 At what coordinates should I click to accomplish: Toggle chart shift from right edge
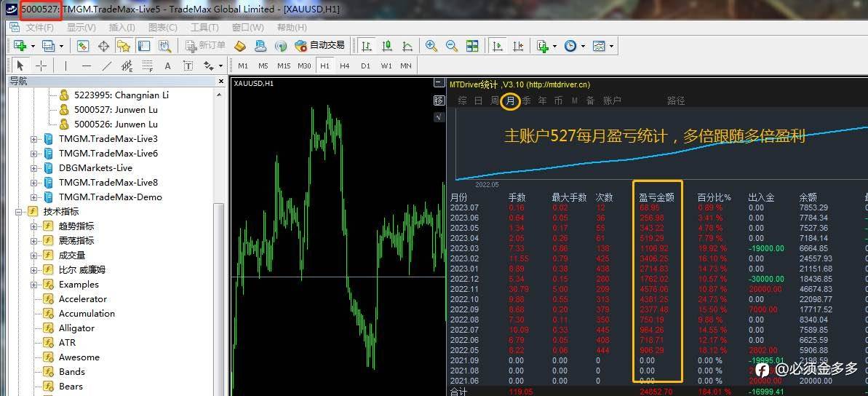tap(518, 46)
